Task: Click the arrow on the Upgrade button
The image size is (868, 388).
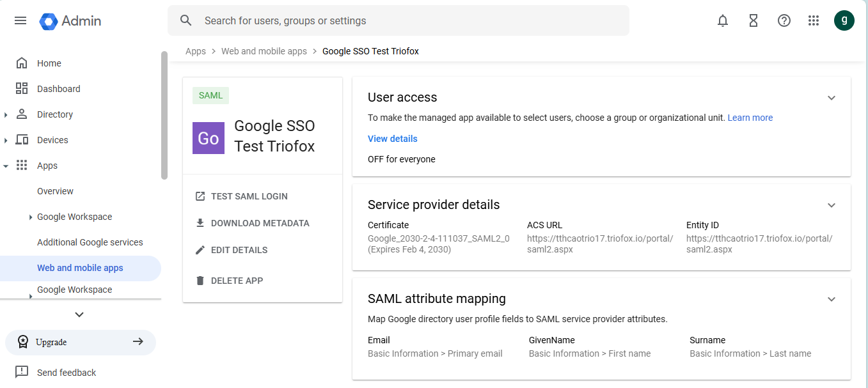Action: click(x=138, y=342)
